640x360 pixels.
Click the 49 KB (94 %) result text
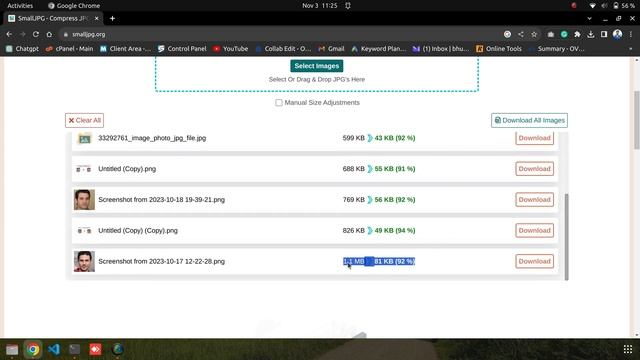point(395,230)
